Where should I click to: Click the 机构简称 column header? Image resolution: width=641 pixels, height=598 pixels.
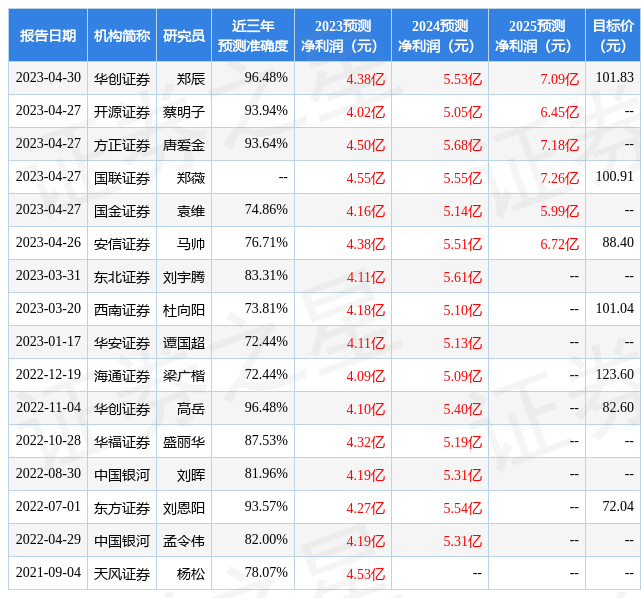coord(122,36)
